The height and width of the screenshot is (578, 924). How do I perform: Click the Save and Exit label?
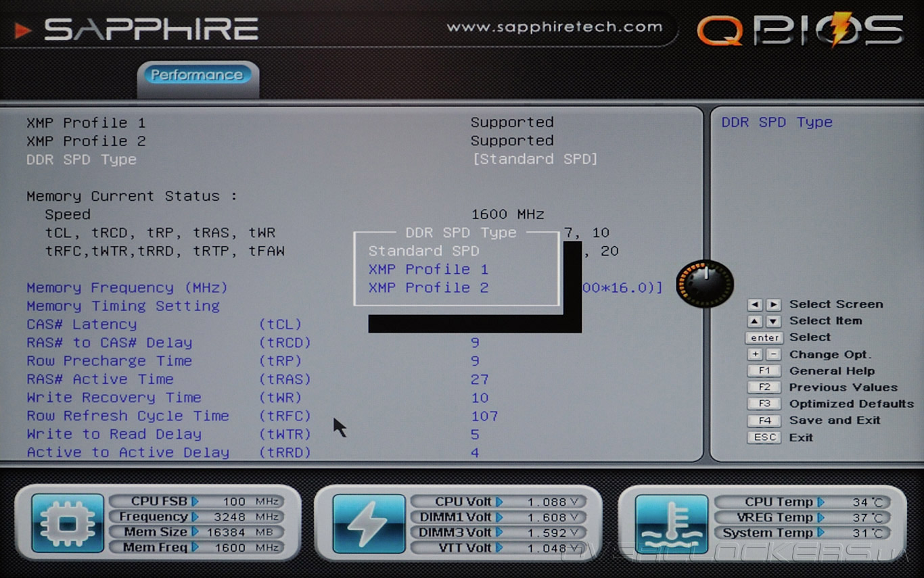tap(835, 420)
